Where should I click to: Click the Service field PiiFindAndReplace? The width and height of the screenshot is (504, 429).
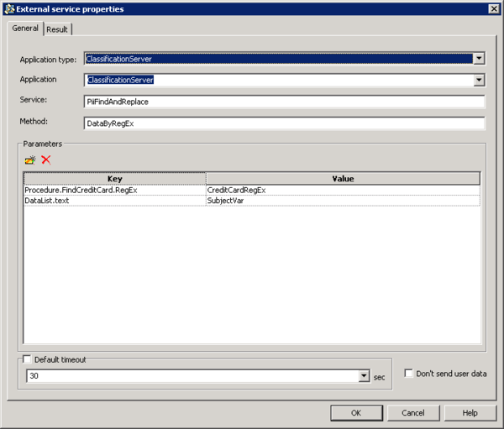point(284,102)
